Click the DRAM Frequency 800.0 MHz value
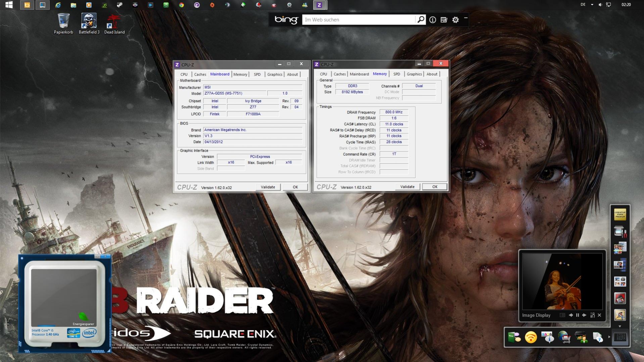Image resolution: width=644 pixels, height=362 pixels. pyautogui.click(x=394, y=112)
